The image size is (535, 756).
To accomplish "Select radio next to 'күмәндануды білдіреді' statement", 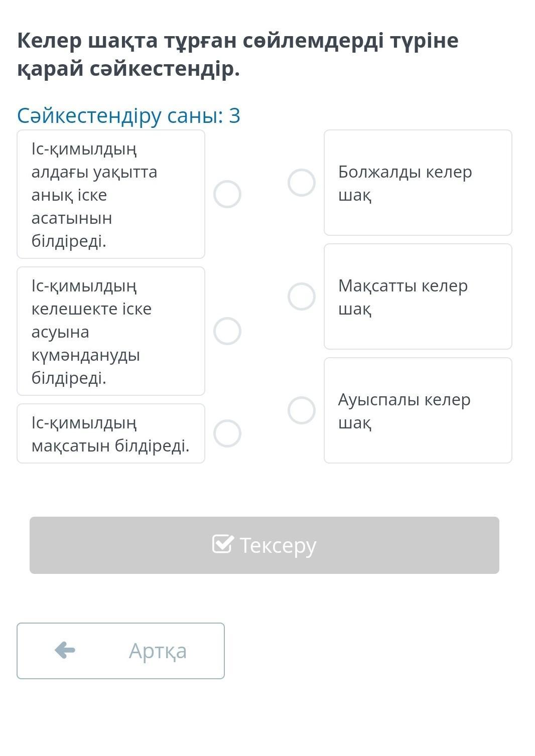I will pos(227,331).
